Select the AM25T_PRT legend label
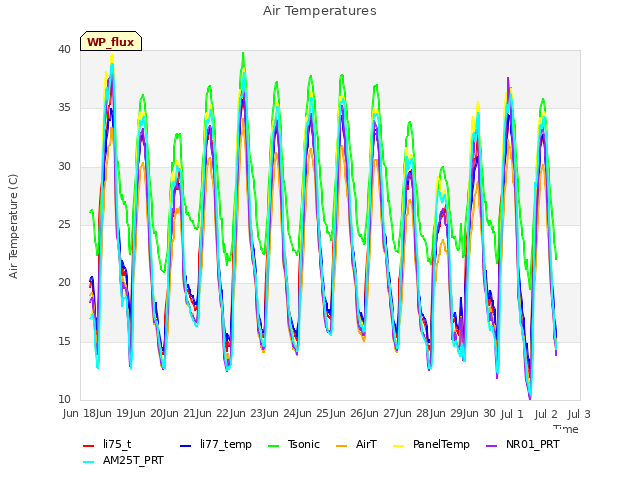The image size is (640, 480). [x=133, y=460]
